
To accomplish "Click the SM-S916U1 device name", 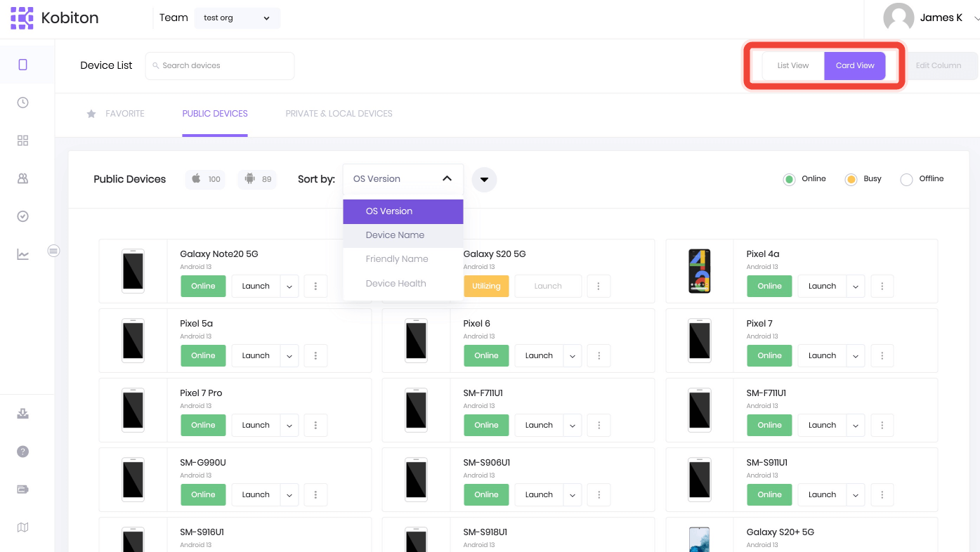I will (202, 532).
